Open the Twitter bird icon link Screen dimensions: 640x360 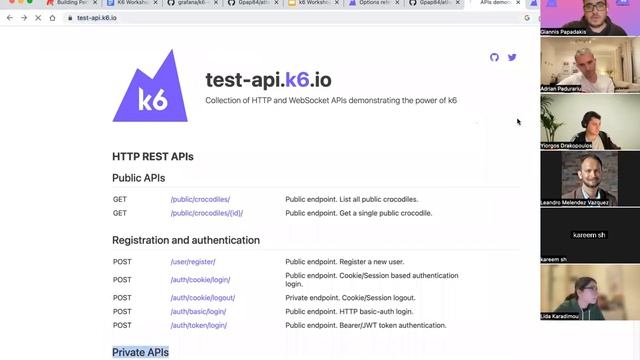click(x=512, y=57)
